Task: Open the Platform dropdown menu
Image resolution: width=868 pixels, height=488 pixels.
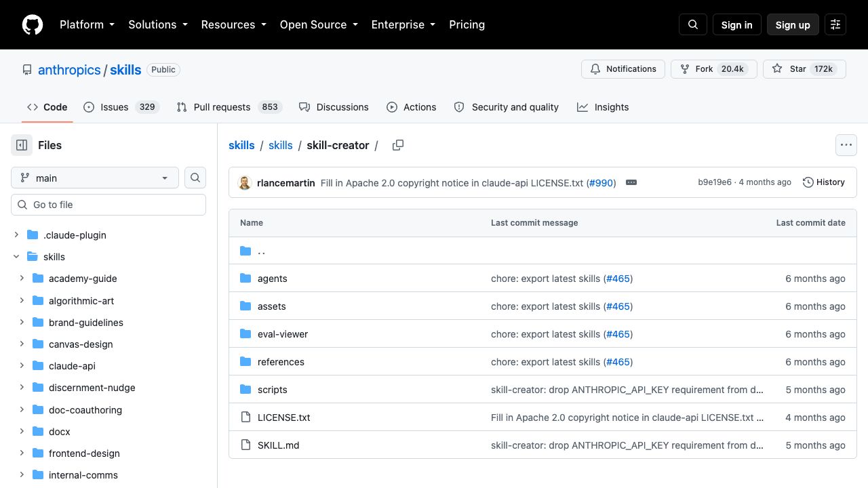Action: tap(87, 24)
